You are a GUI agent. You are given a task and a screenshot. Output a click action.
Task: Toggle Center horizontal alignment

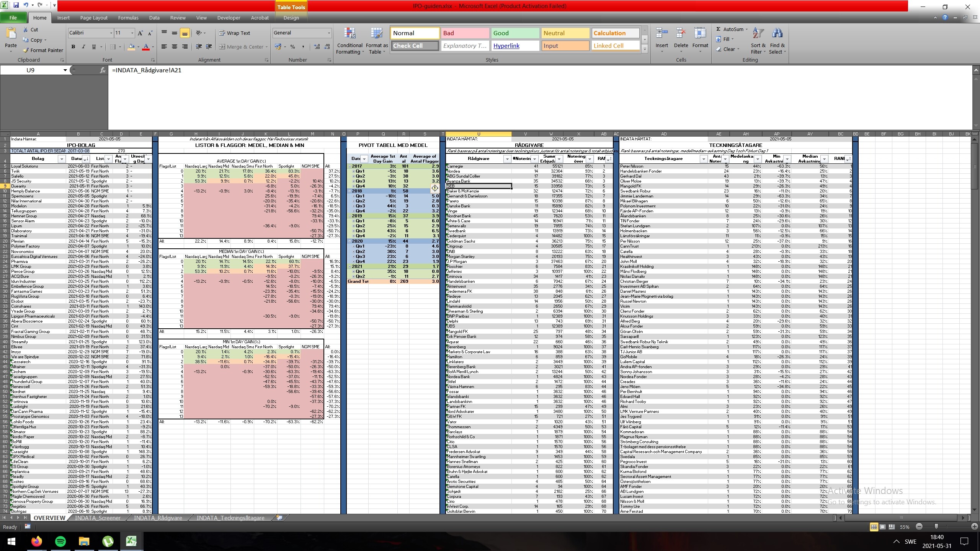click(x=175, y=47)
